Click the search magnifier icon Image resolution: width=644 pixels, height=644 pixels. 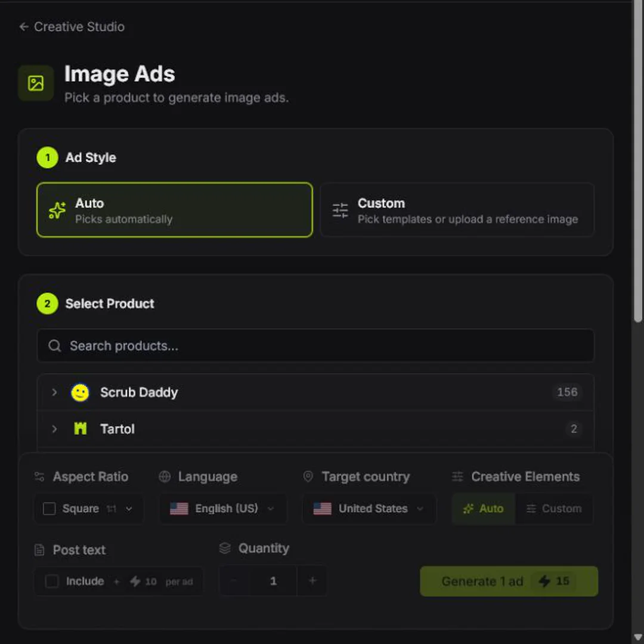coord(55,346)
